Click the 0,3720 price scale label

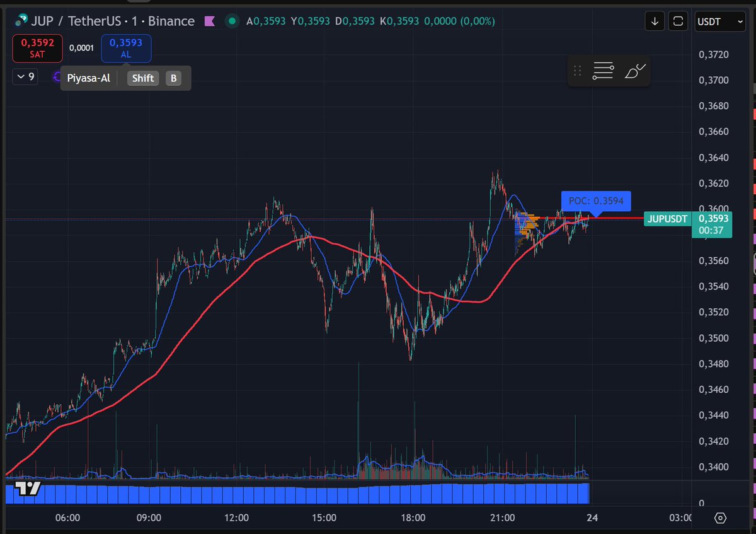[714, 55]
